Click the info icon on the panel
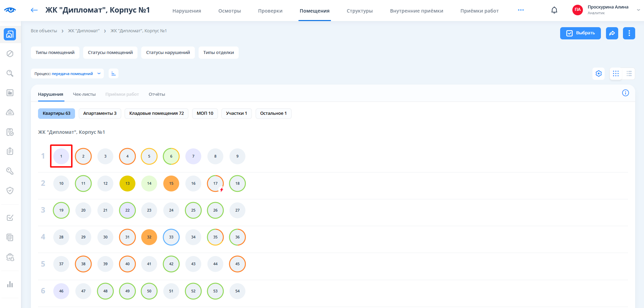The height and width of the screenshot is (308, 644). coord(625,93)
